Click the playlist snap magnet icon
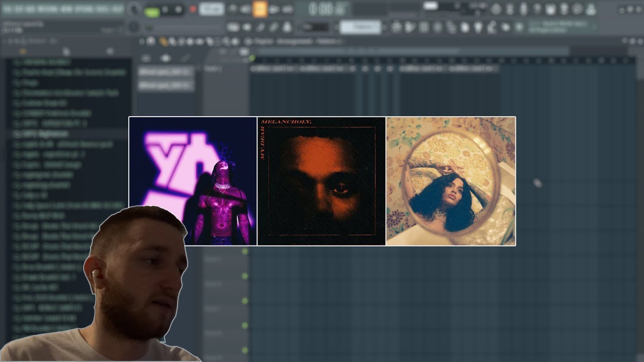644x362 pixels. click(x=151, y=41)
